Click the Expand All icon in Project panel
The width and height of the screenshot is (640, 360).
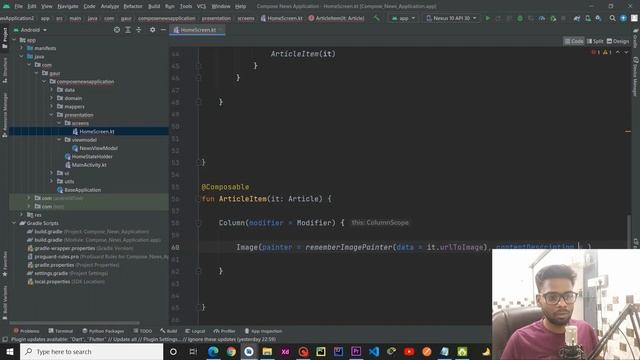(128, 30)
